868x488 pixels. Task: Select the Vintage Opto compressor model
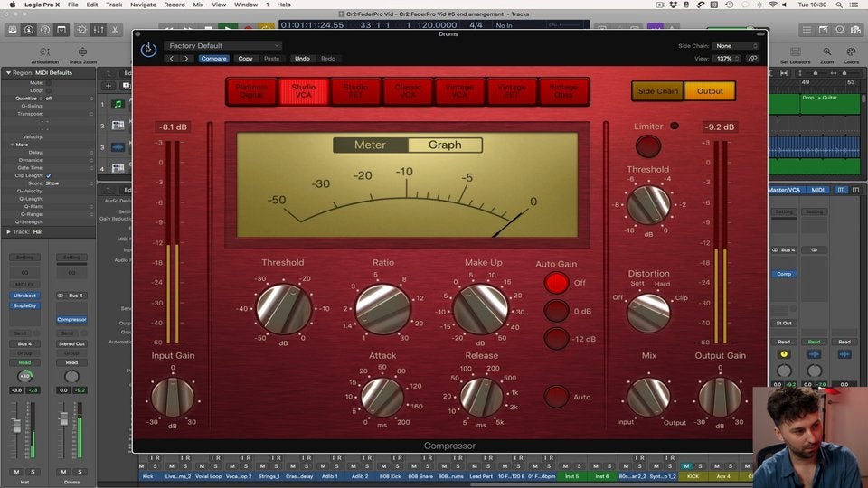(x=563, y=90)
